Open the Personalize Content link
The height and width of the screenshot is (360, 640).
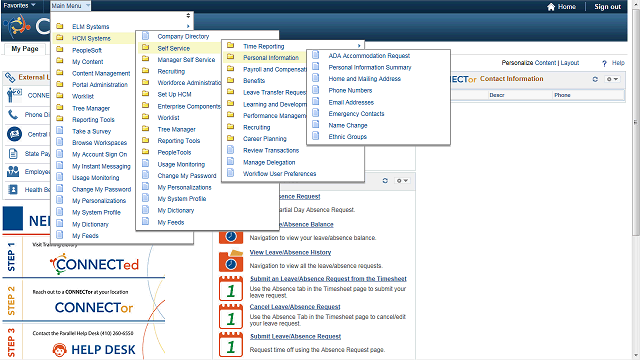coord(529,63)
